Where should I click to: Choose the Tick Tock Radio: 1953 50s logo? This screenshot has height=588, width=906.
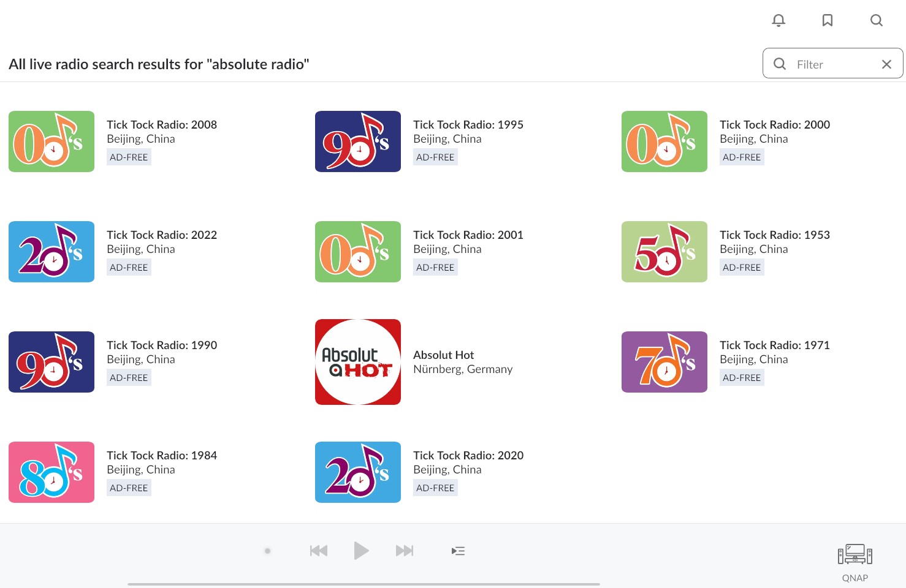664,252
